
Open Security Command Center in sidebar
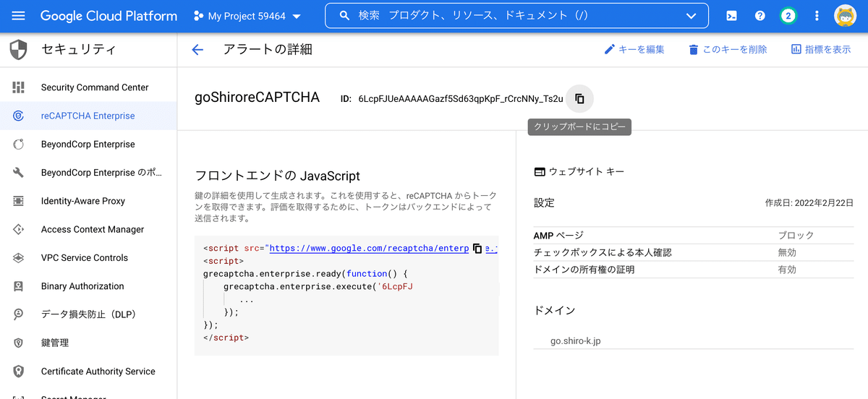click(88, 87)
